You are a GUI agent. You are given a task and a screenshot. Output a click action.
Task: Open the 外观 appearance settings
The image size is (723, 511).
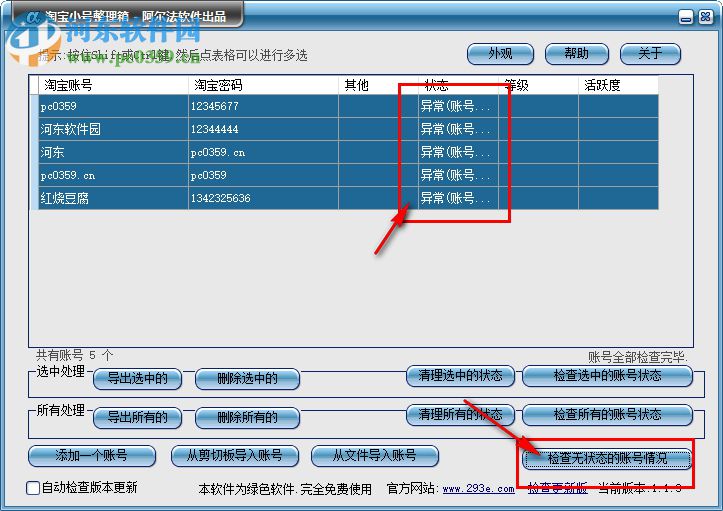500,54
